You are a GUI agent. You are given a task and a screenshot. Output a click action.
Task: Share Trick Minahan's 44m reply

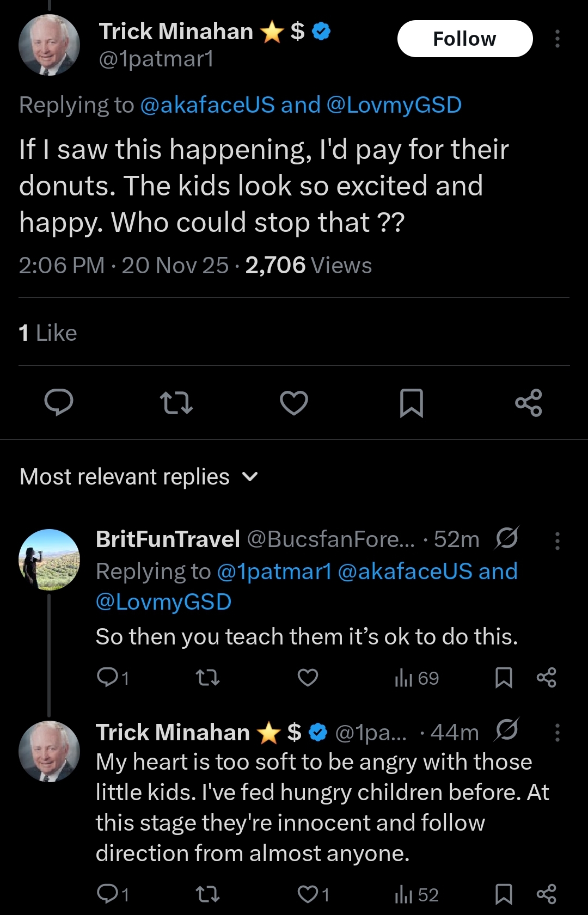[546, 894]
